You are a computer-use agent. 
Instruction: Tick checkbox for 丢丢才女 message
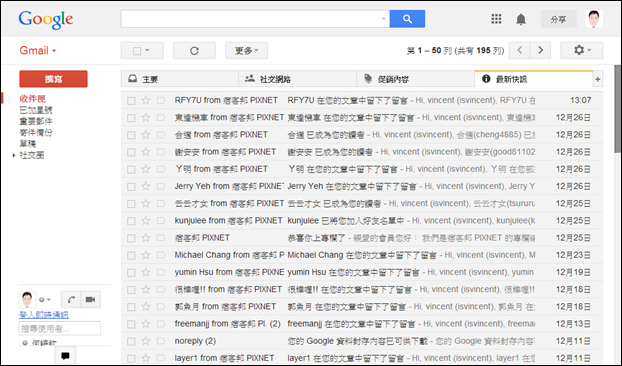[x=131, y=204]
